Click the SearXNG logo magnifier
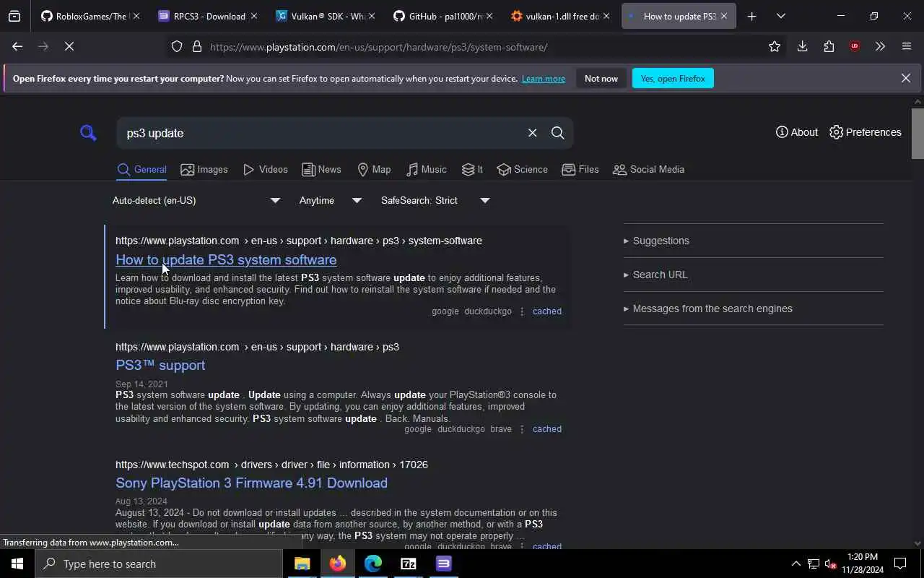 tap(88, 133)
